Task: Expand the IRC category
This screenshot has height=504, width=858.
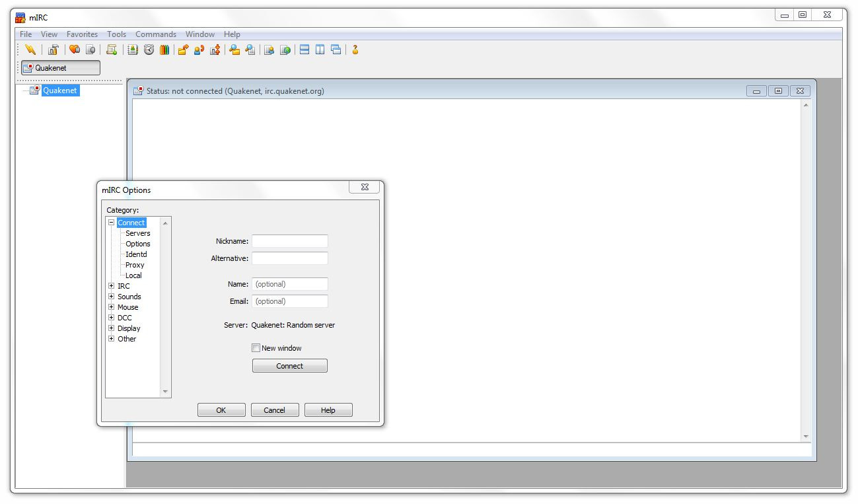Action: [x=112, y=286]
